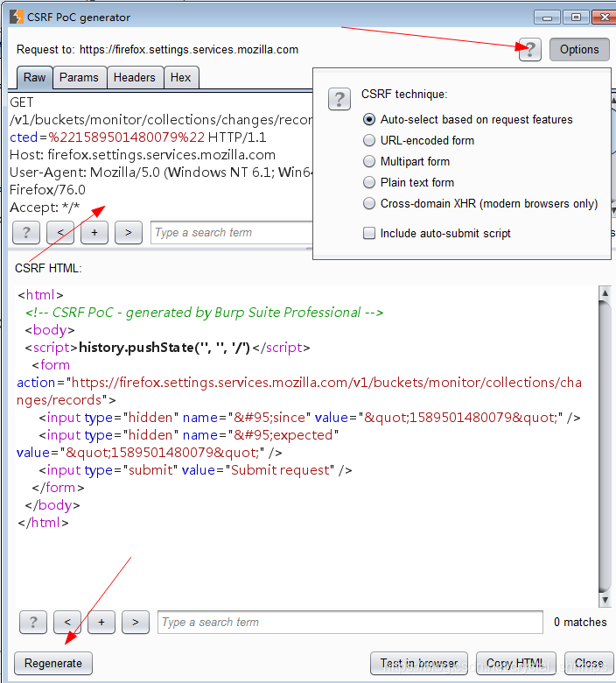
Task: Switch to the Hex tab
Action: pos(180,78)
